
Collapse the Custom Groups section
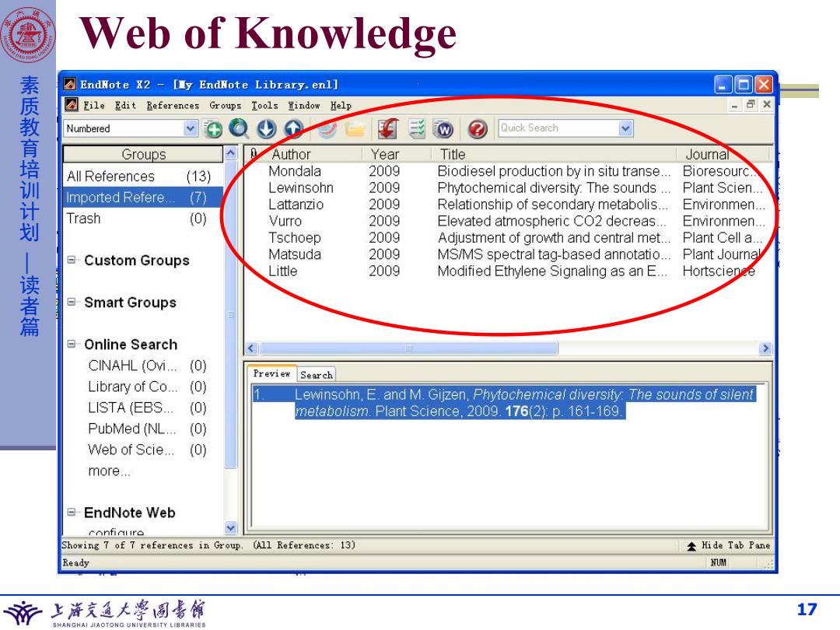72,261
